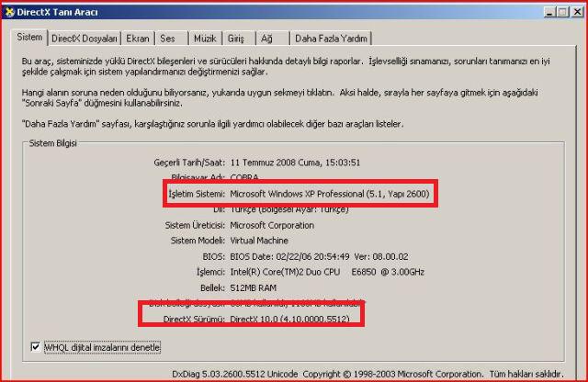Select the Müzik tab
The height and width of the screenshot is (382, 588).
[205, 39]
